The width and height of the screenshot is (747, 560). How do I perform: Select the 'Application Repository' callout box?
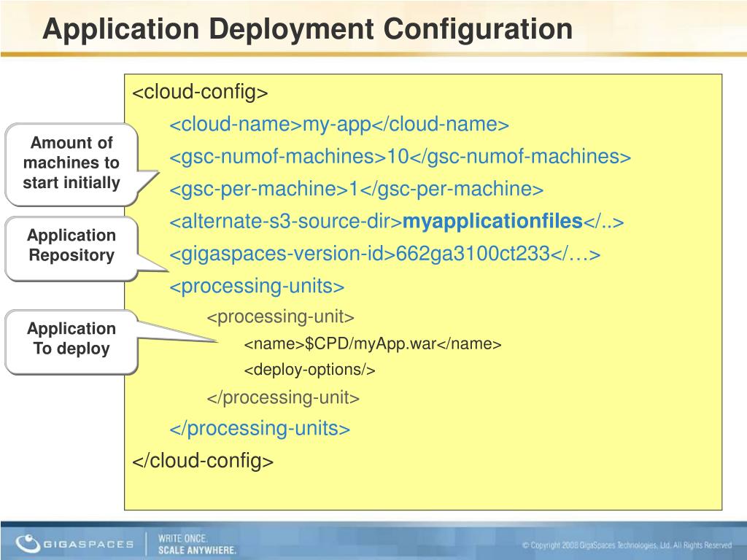coord(71,246)
